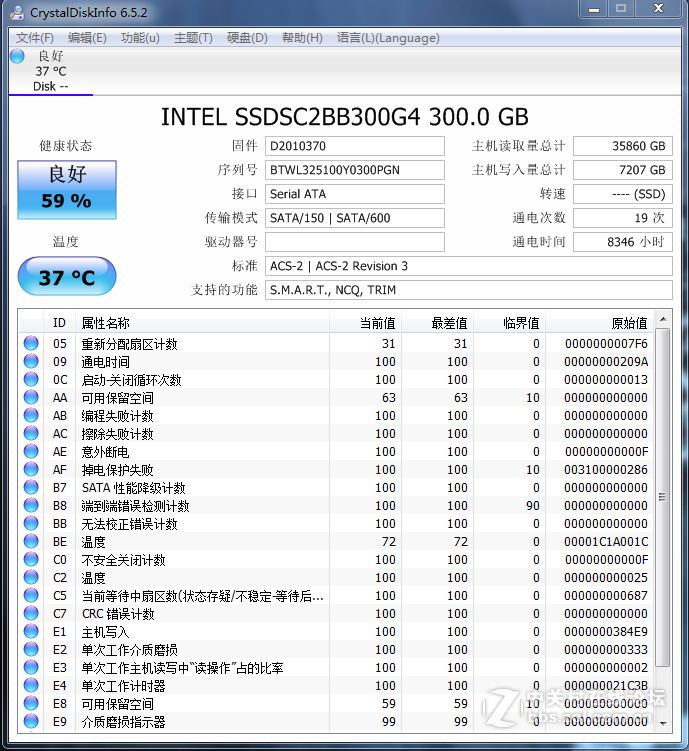This screenshot has height=751, width=689.
Task: Click the 37 °C temperature button
Action: pyautogui.click(x=67, y=276)
